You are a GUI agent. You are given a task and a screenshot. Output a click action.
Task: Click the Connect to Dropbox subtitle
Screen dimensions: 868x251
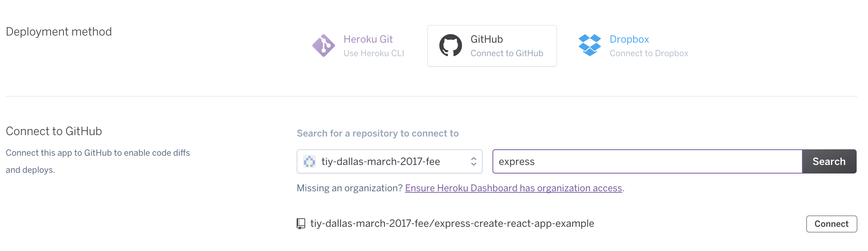coord(649,53)
